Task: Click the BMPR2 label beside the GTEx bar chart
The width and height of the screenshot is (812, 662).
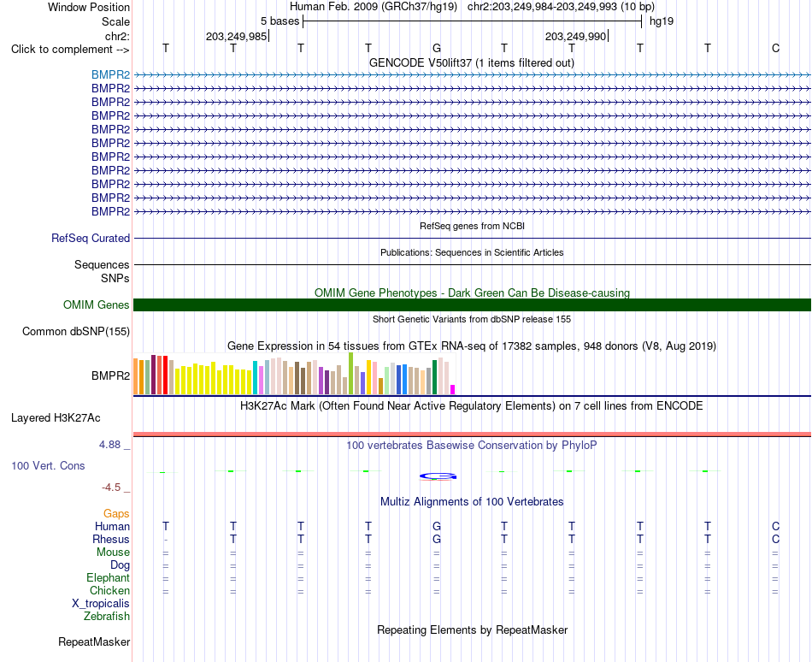Action: 110,375
